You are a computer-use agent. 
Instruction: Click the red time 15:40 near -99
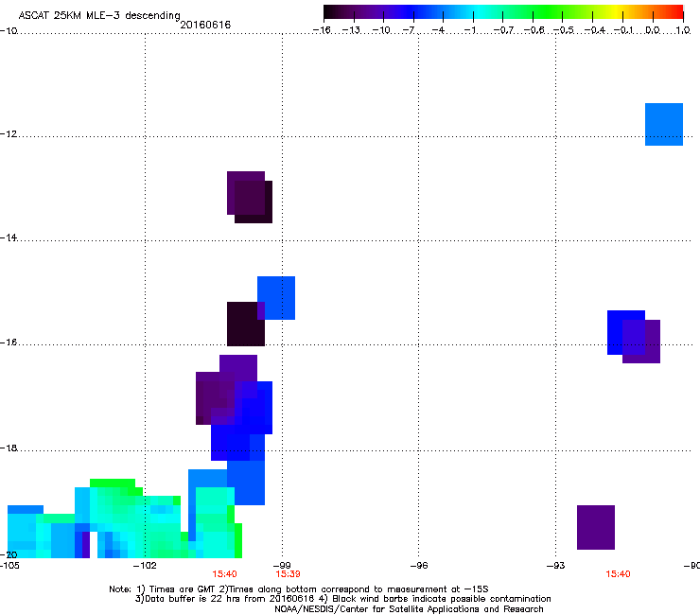click(224, 574)
